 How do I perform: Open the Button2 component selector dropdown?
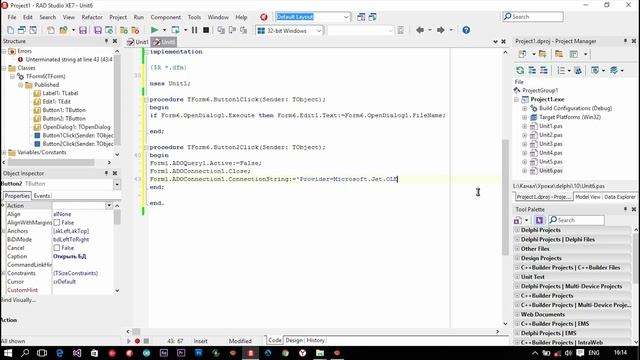click(117, 184)
